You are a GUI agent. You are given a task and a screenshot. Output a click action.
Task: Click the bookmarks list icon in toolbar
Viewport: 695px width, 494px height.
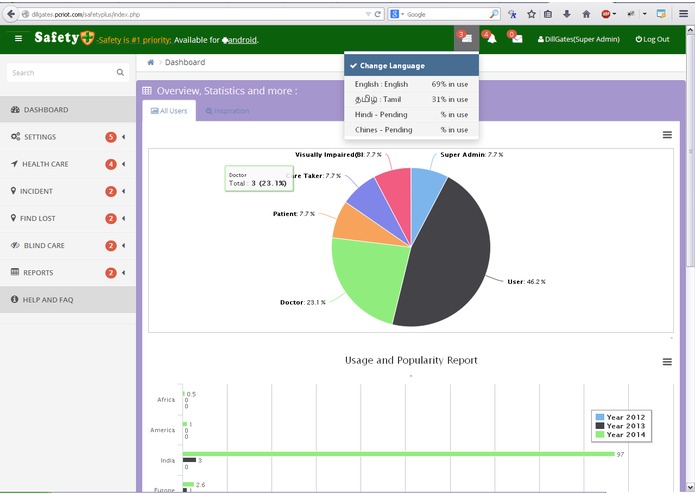[548, 14]
